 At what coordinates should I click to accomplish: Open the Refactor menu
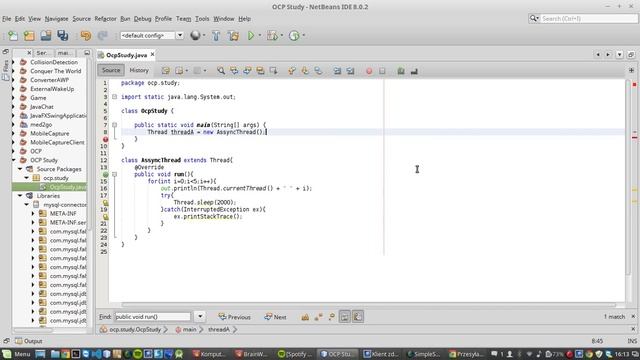[105, 19]
